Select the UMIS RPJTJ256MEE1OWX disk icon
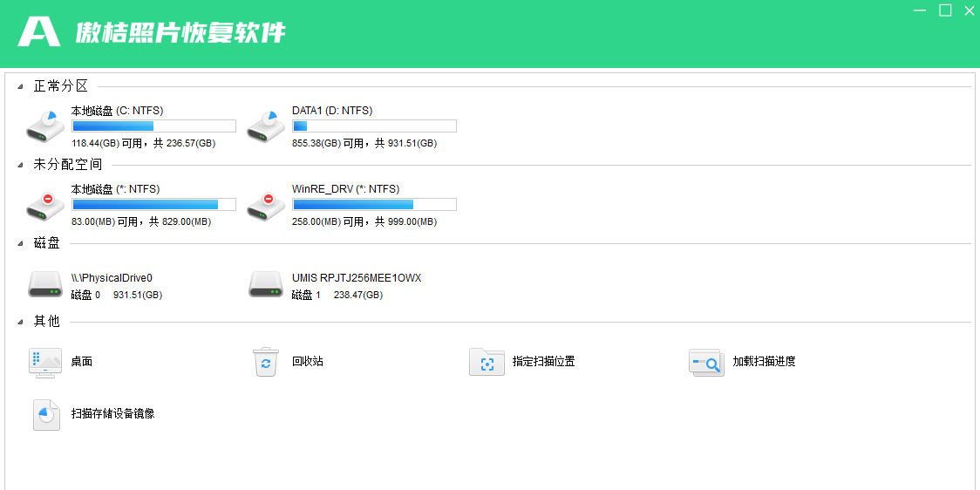 click(x=266, y=284)
